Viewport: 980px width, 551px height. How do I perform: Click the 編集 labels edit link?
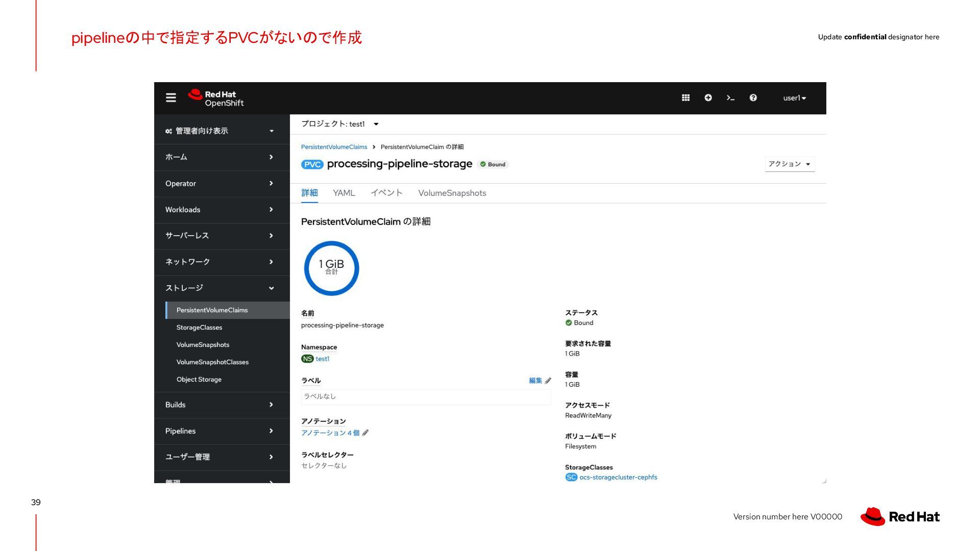click(x=535, y=381)
